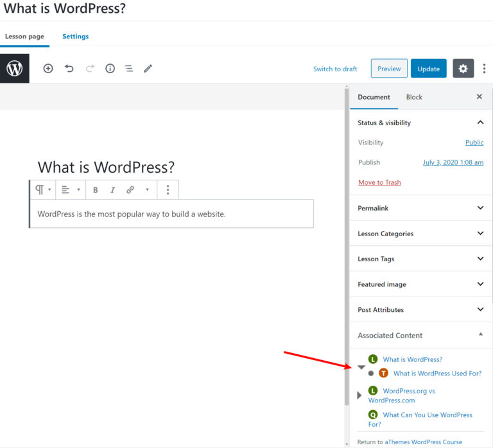This screenshot has width=493, height=448.
Task: Click the WordPress logo icon
Action: click(14, 69)
